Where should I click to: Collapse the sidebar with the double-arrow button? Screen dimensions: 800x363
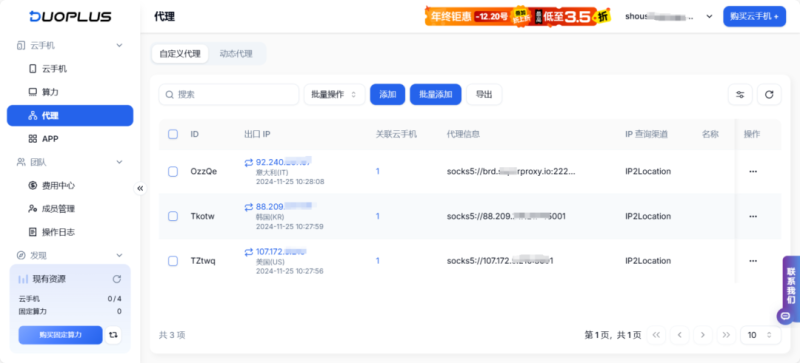point(140,188)
